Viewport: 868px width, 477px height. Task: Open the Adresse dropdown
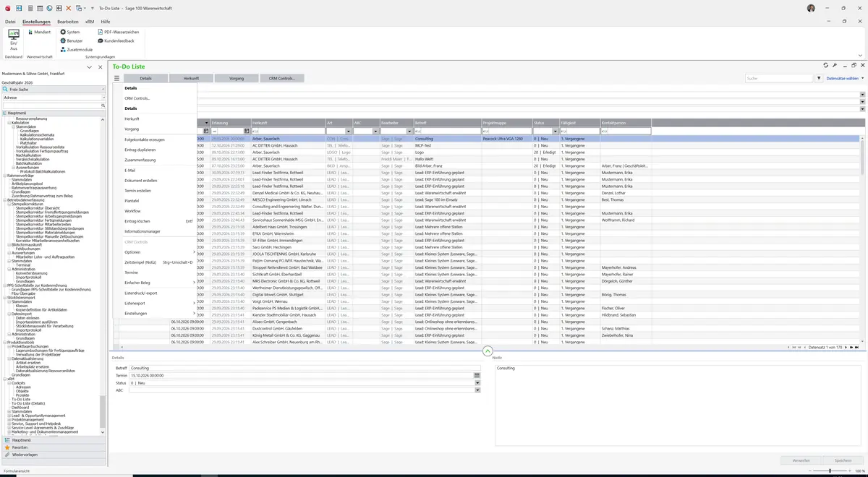(103, 97)
